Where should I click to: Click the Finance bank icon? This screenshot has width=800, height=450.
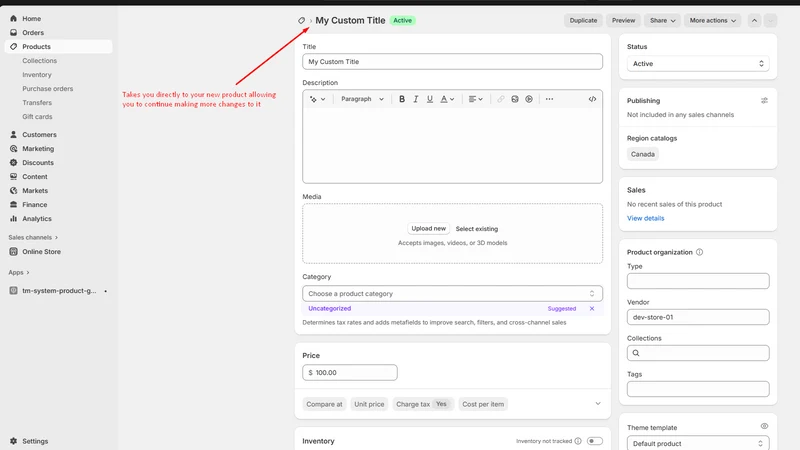(x=13, y=205)
